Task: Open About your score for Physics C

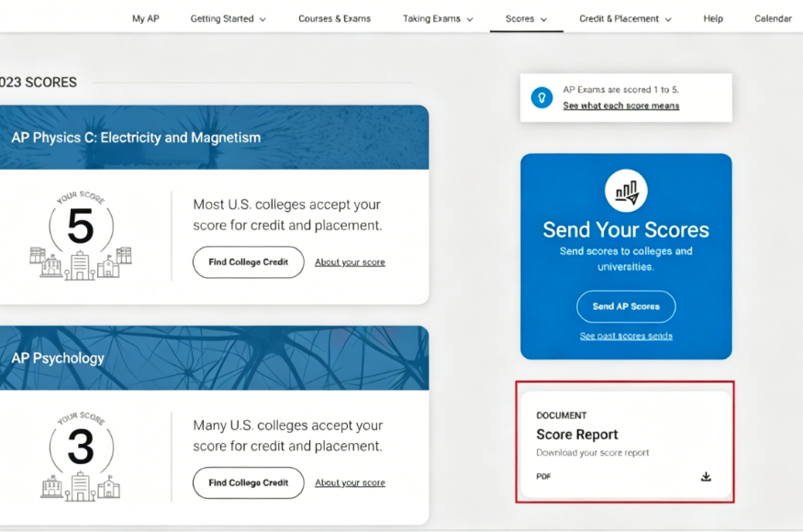Action: [x=350, y=262]
